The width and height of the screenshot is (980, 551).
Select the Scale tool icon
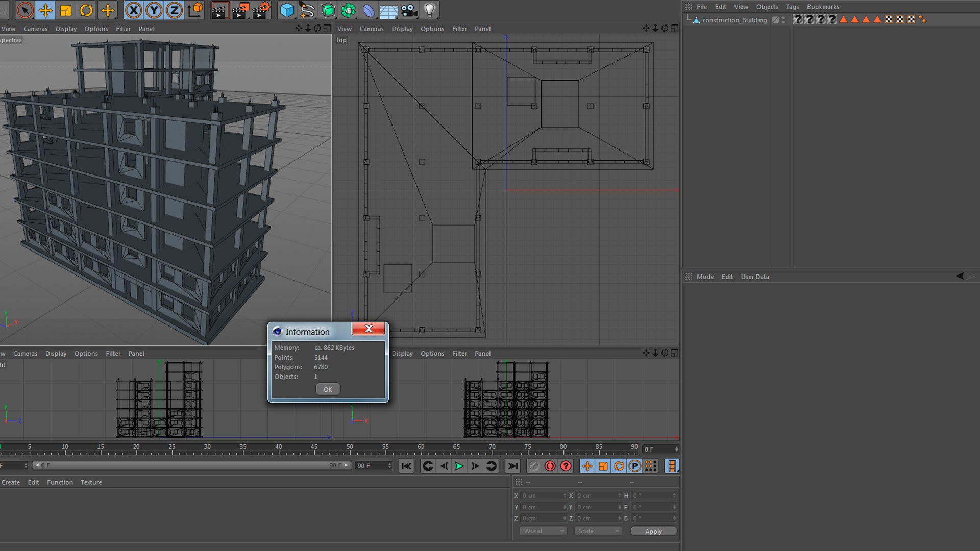(x=65, y=9)
